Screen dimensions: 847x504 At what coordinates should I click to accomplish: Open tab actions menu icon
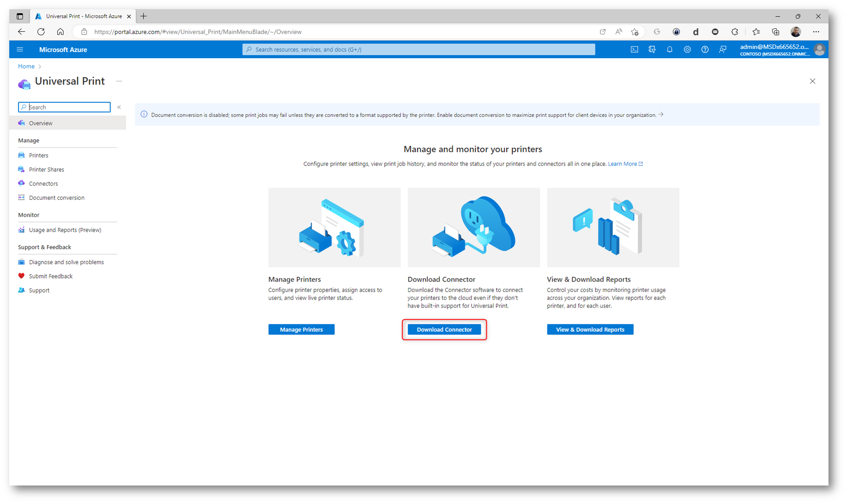click(x=20, y=16)
